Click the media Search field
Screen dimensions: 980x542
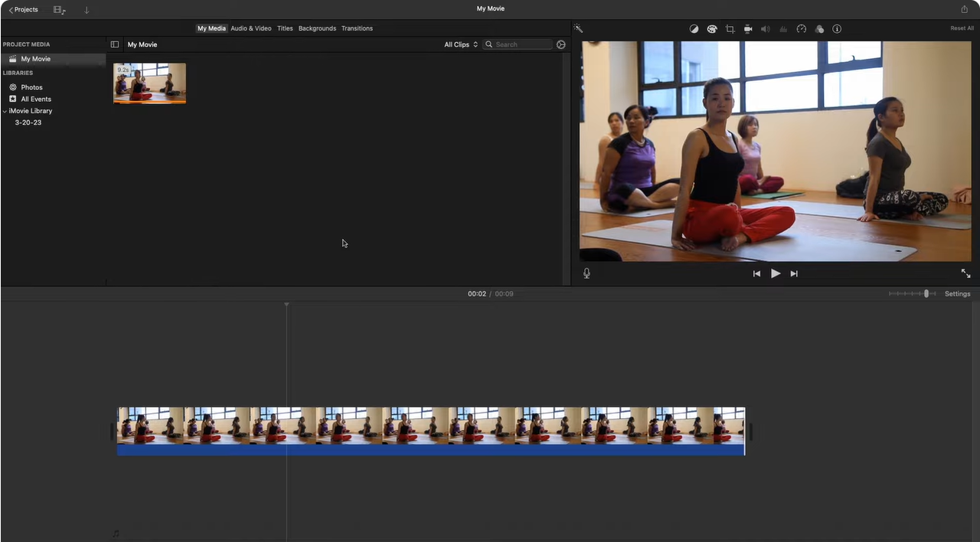coord(518,44)
